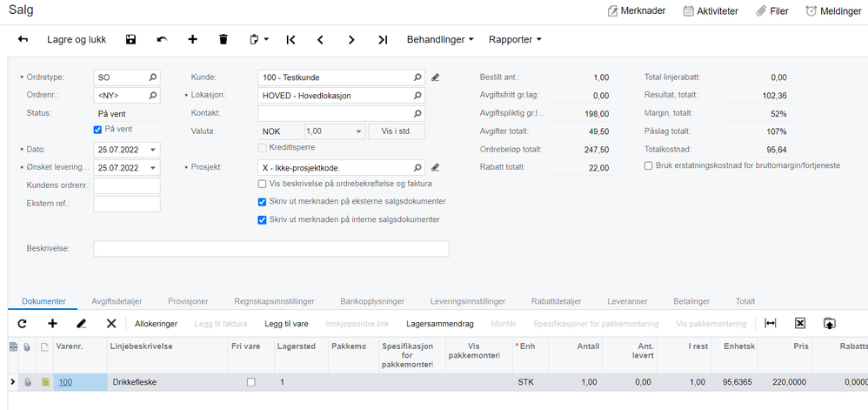868x410 pixels.
Task: Go to the first record icon
Action: click(290, 39)
